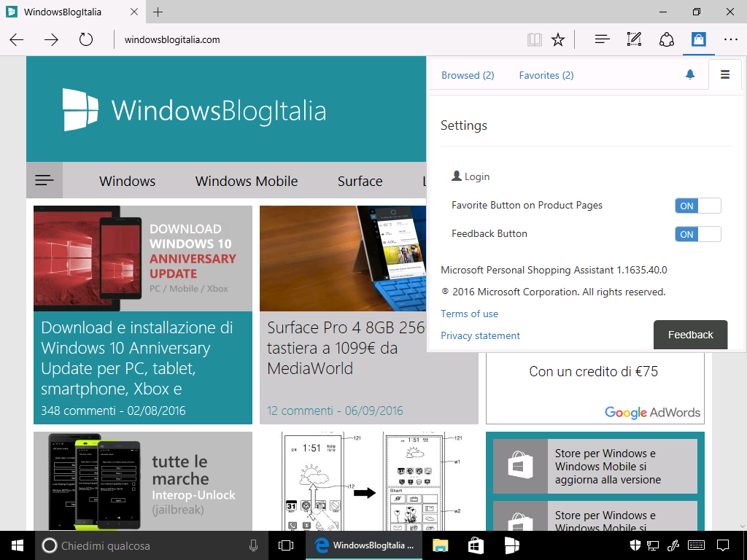This screenshot has width=747, height=560.
Task: Open the Surface site menu
Action: coord(360,181)
